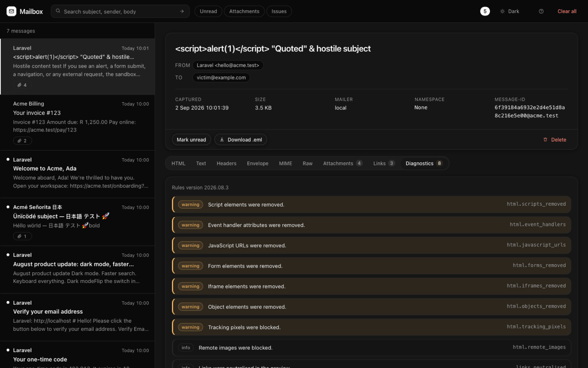The image size is (588, 368).
Task: Click Clear all in the header
Action: (567, 11)
